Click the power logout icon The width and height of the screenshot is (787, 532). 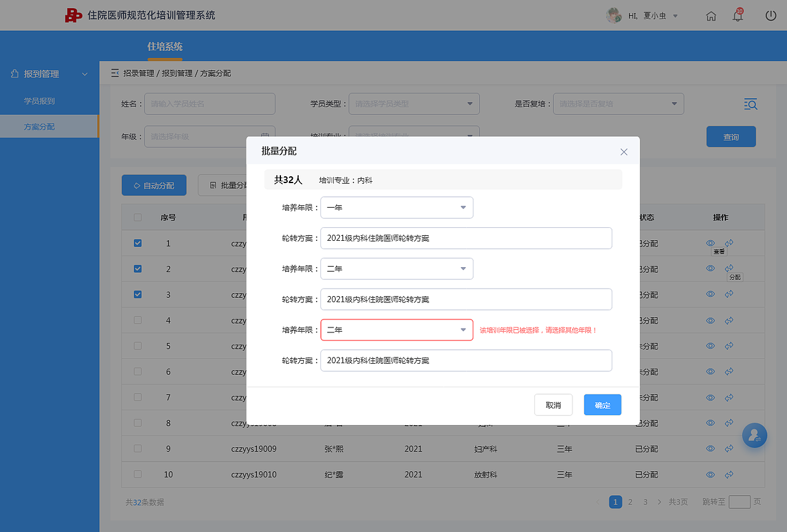(x=771, y=15)
